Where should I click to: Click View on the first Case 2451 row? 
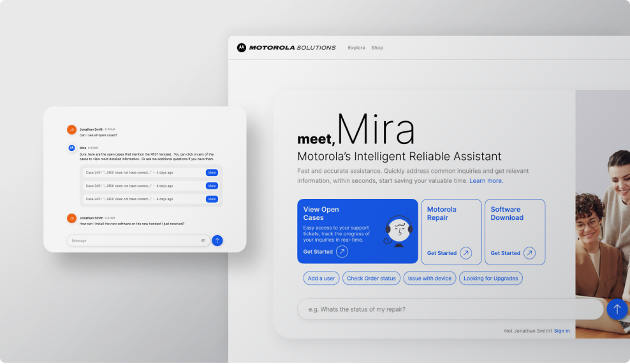[212, 172]
